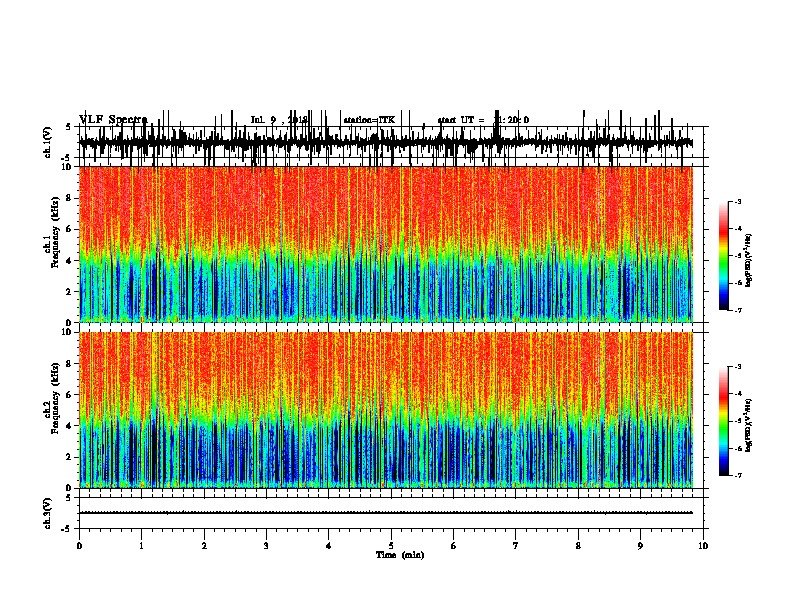Click time axis tick label "9"

click(640, 546)
